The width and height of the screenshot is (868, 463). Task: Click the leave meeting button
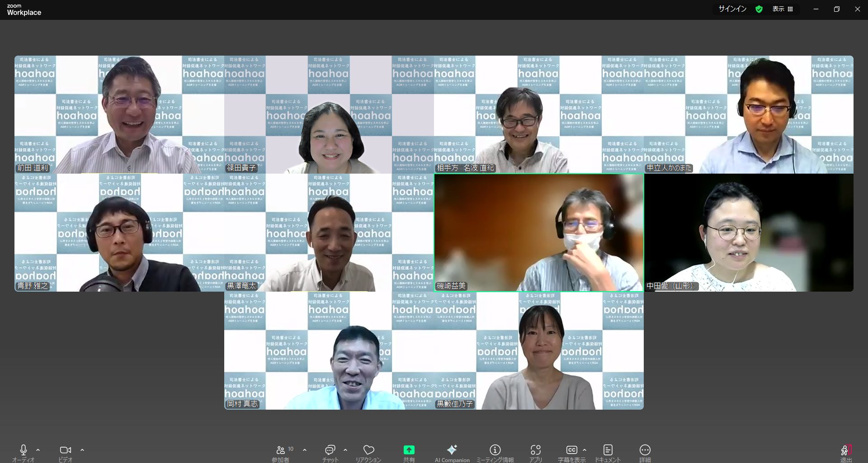point(845,451)
